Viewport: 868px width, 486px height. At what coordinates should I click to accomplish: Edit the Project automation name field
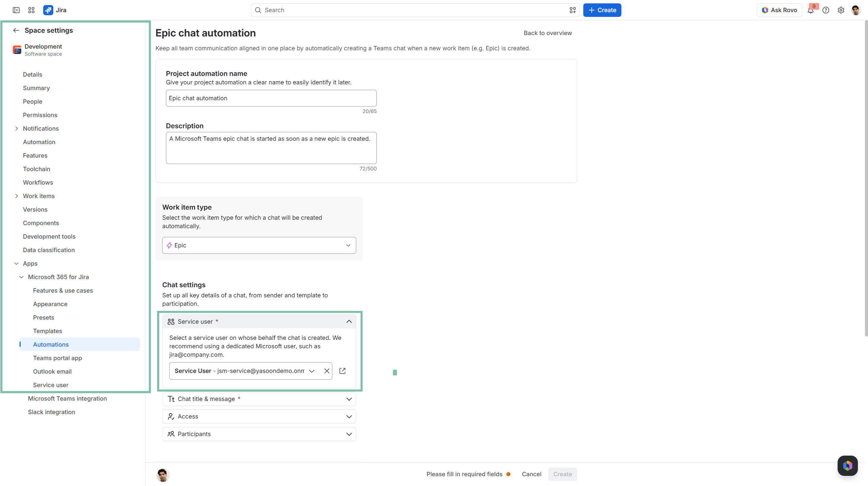click(271, 98)
